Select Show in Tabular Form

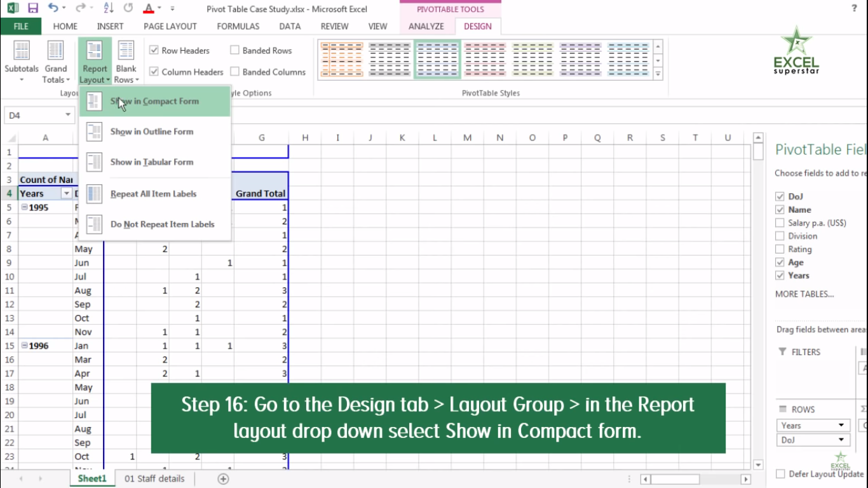[x=154, y=162]
